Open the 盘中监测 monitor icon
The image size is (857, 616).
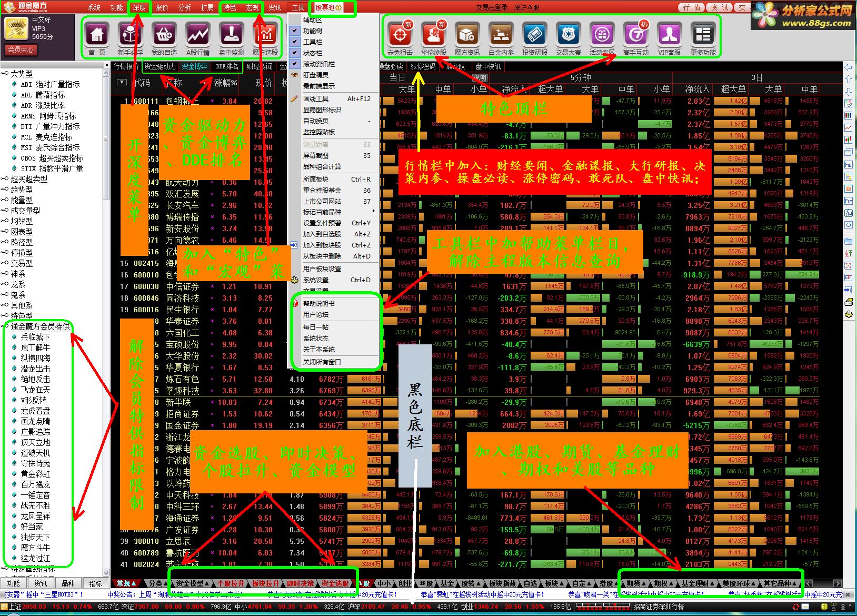point(232,35)
